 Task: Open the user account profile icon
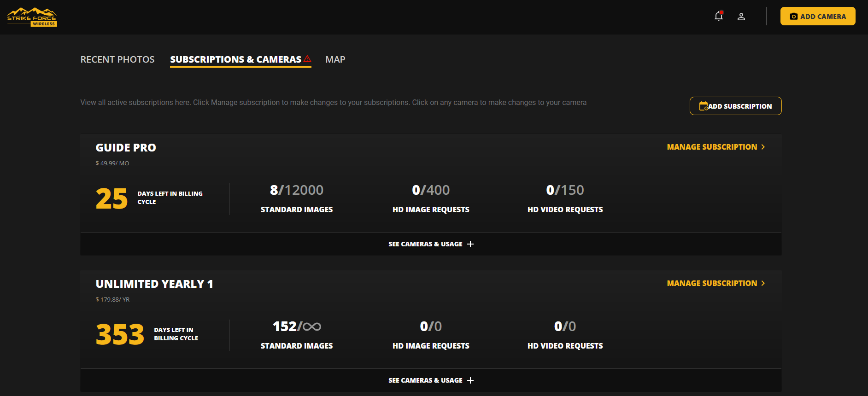click(x=741, y=17)
